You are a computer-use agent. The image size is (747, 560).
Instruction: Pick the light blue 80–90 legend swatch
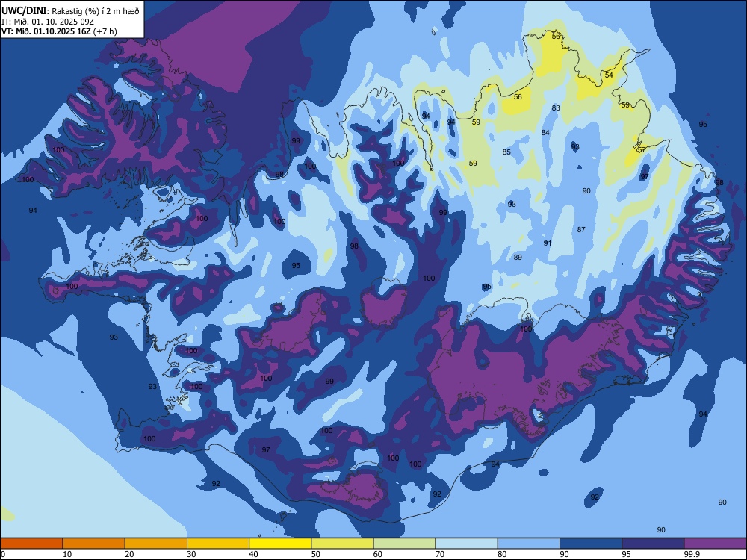pyautogui.click(x=529, y=544)
